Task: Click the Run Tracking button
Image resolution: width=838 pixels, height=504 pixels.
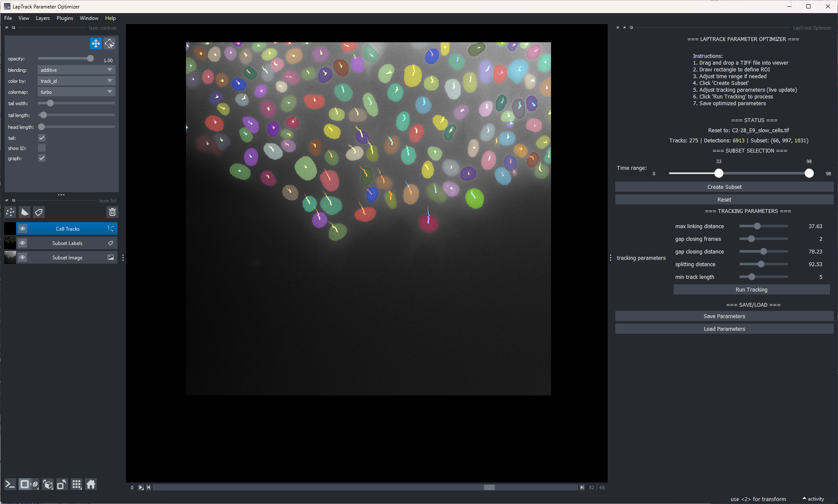Action: (751, 289)
